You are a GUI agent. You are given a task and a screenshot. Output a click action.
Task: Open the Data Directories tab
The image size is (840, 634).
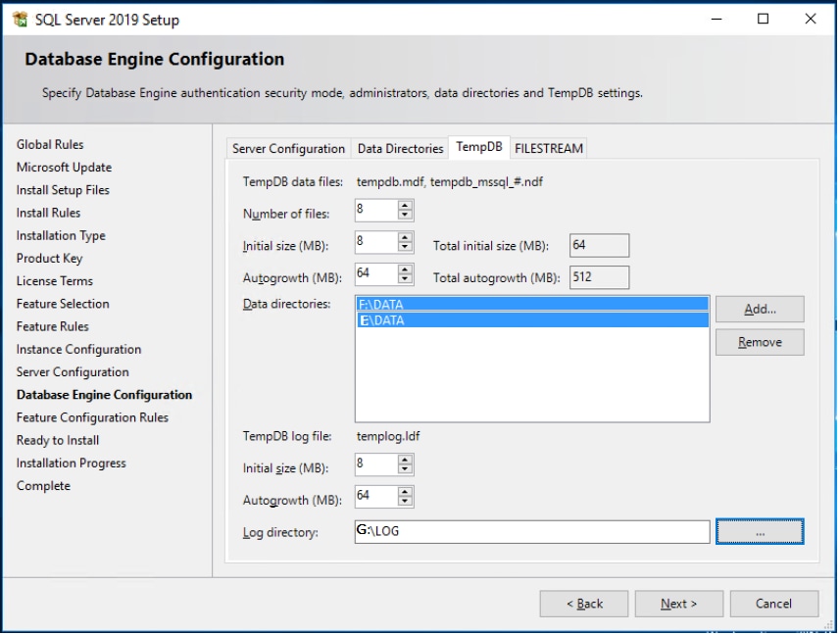point(400,148)
